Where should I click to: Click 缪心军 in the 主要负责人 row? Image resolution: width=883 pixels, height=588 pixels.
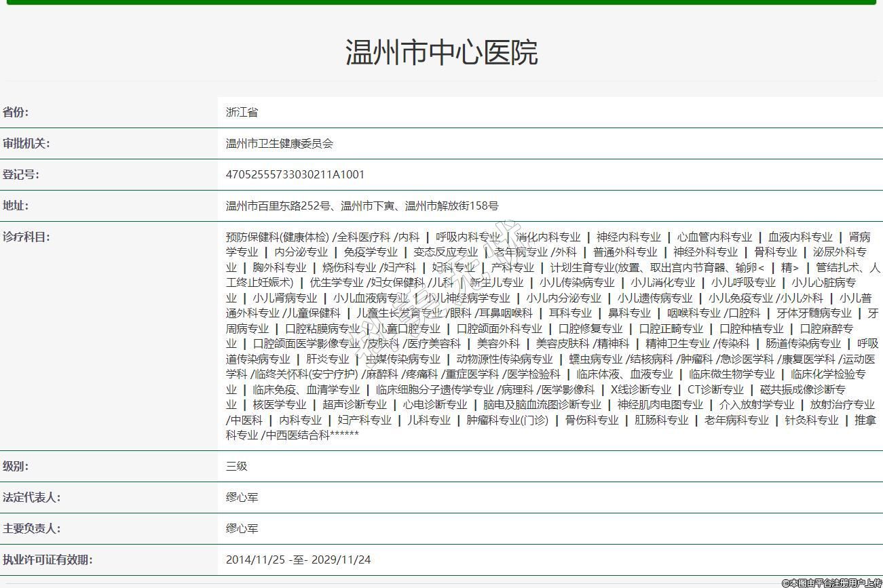(x=242, y=529)
